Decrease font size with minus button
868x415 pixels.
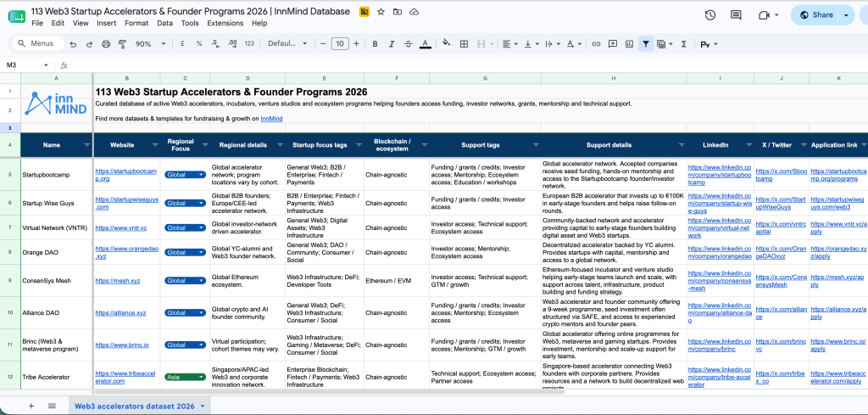(323, 44)
